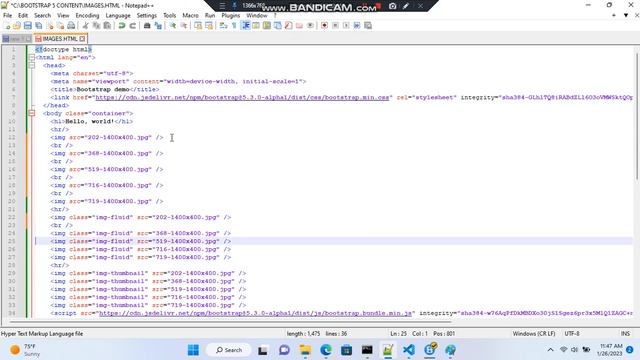
Task: Open the Language menu
Action: tap(118, 16)
